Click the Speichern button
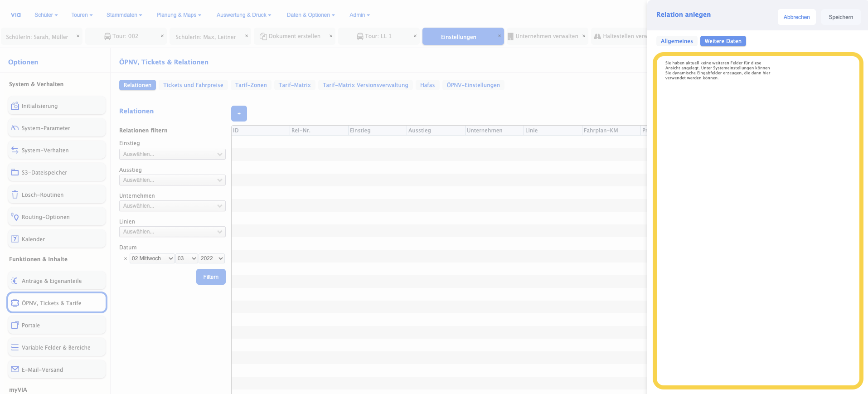 click(840, 17)
